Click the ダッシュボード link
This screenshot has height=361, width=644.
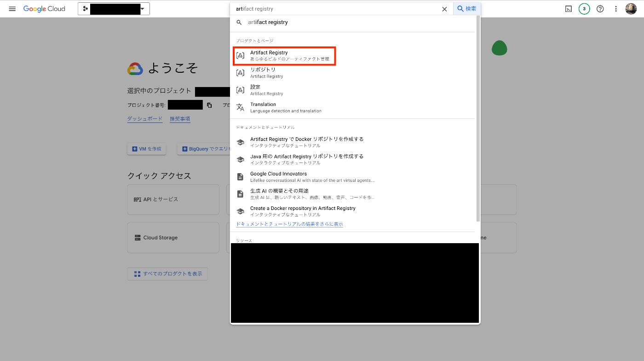[145, 119]
